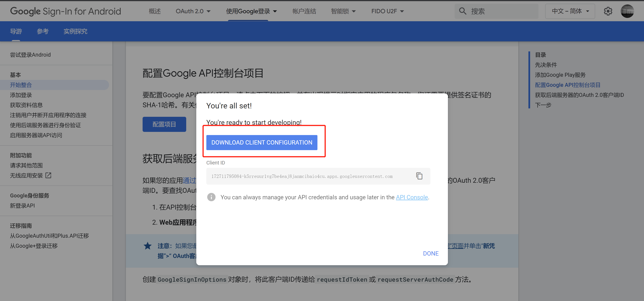Click the 迁移指南 sidebar section header
This screenshot has height=301, width=644.
click(x=21, y=226)
